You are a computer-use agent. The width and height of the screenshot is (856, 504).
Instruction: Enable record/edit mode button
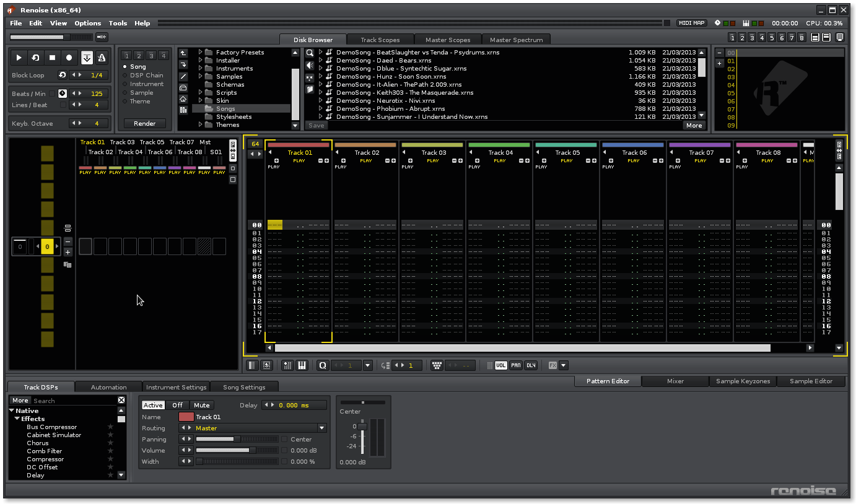tap(69, 58)
